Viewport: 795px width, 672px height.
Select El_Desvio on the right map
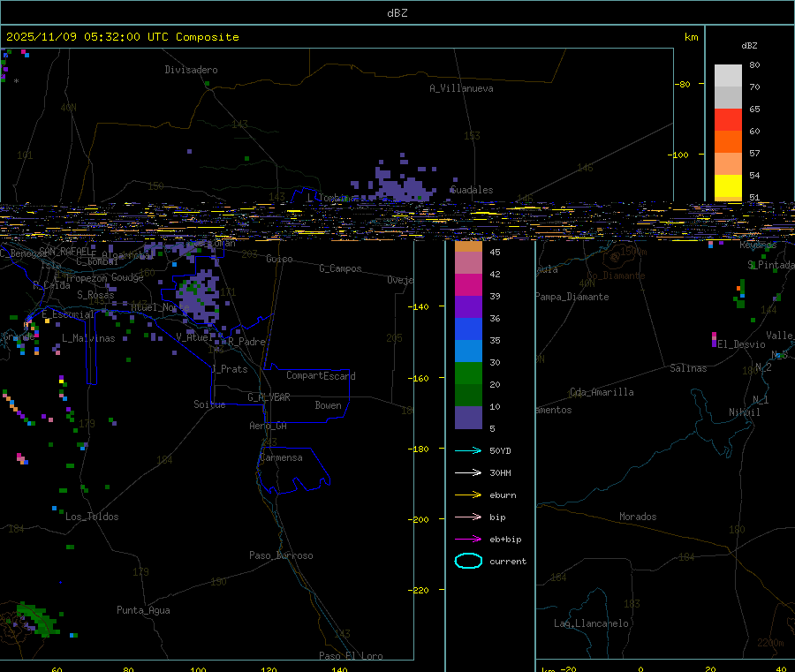[742, 344]
